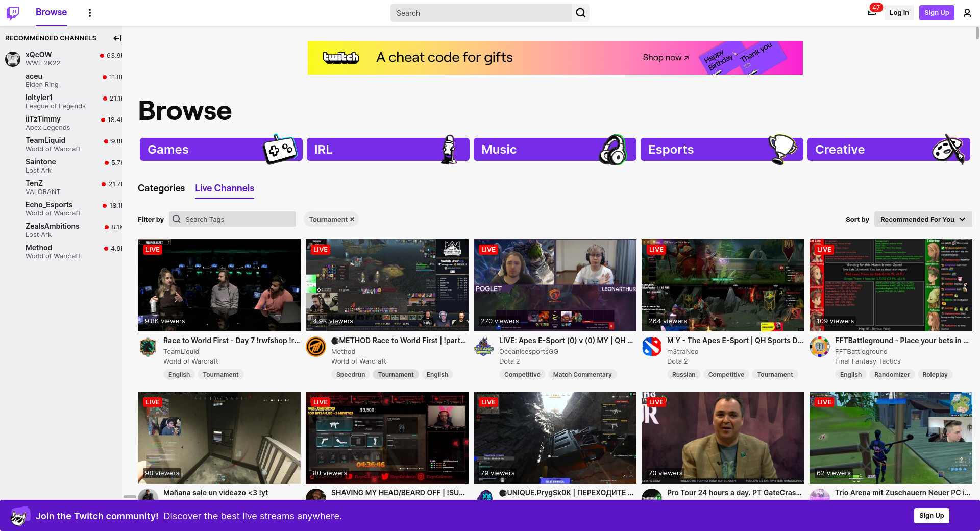This screenshot has width=980, height=531.
Task: Switch to the Categories tab
Action: [x=161, y=188]
